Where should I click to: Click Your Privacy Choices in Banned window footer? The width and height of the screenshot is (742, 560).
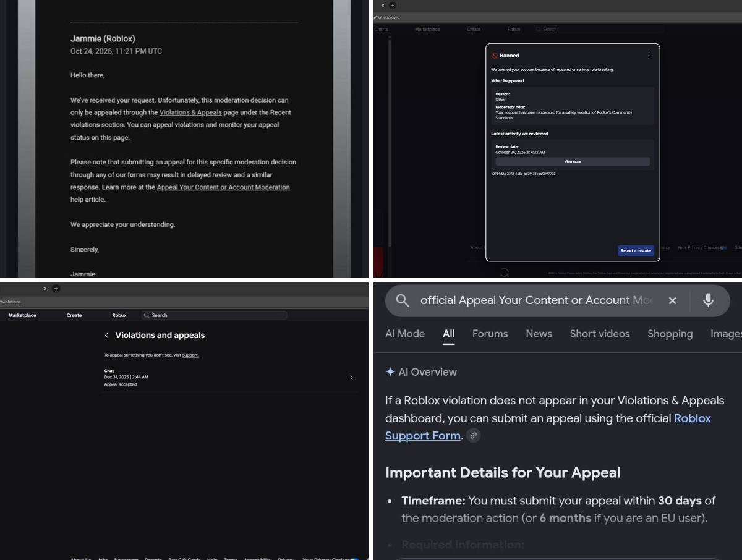(699, 248)
